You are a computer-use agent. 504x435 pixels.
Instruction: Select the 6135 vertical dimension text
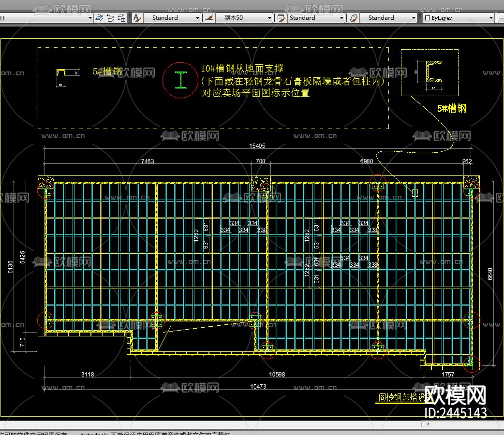(x=10, y=267)
